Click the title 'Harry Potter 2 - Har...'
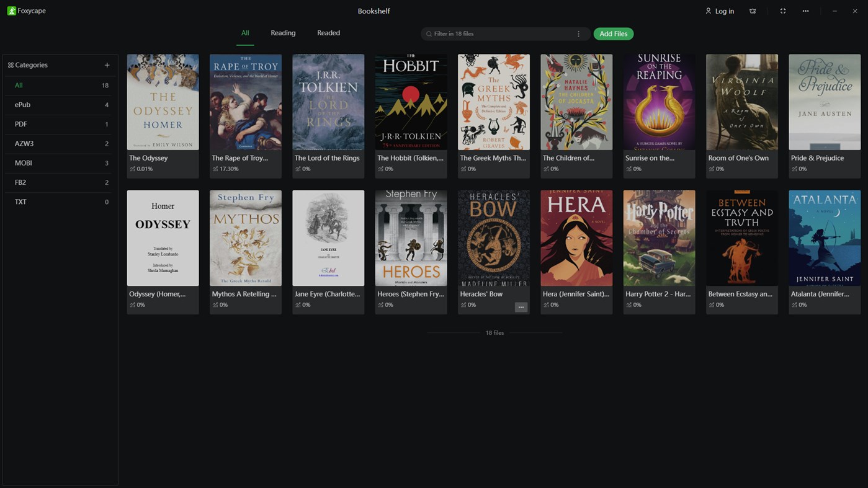 coord(658,294)
